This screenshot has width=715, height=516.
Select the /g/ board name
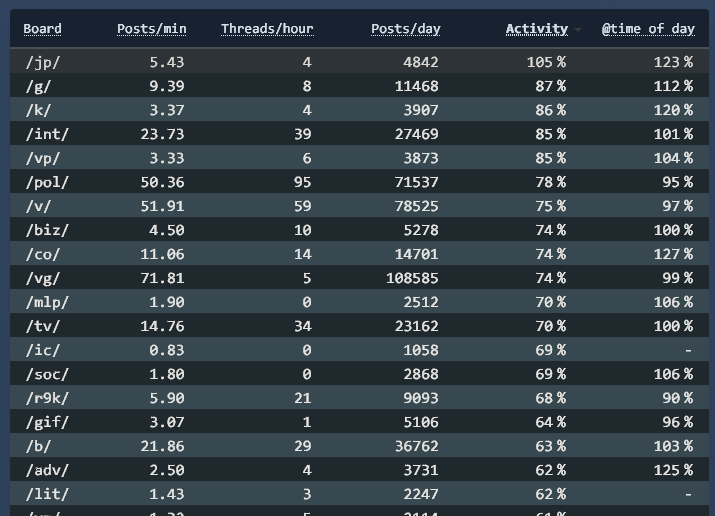tap(38, 86)
